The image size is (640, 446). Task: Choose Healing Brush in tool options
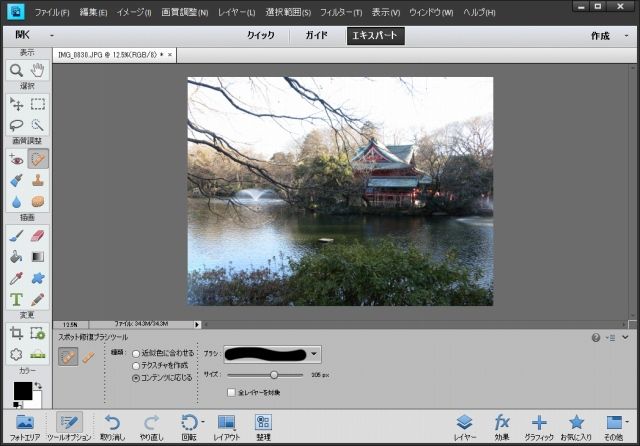pos(88,357)
